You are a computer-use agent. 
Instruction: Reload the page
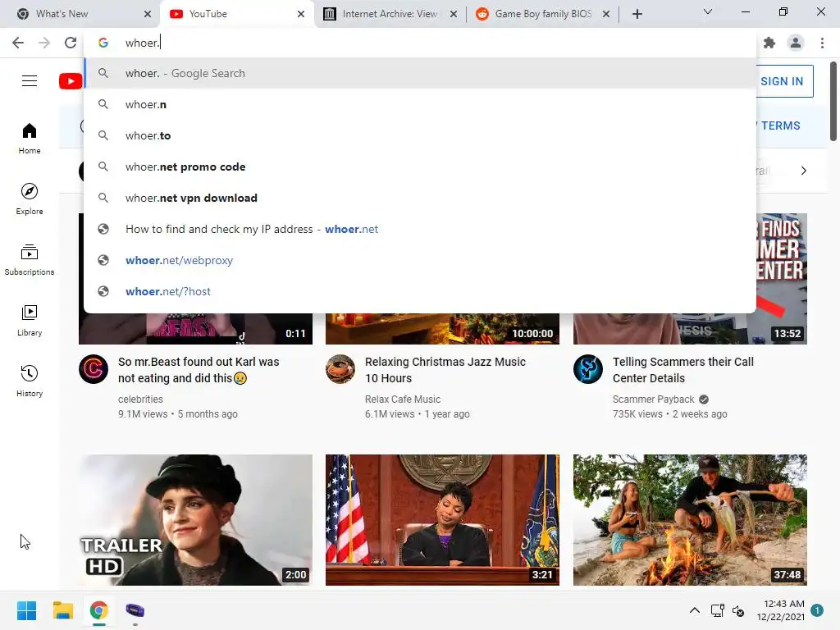click(71, 43)
